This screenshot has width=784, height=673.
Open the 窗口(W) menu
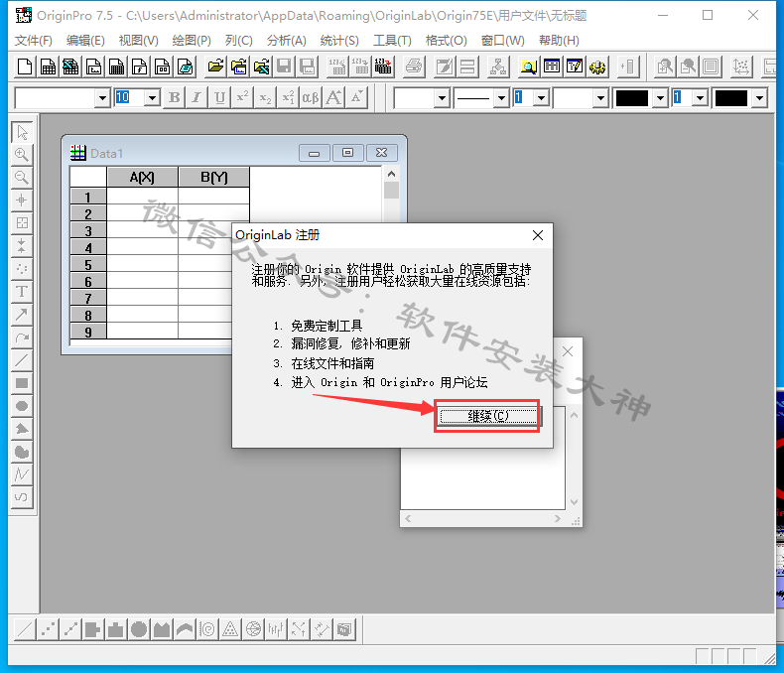[x=502, y=41]
